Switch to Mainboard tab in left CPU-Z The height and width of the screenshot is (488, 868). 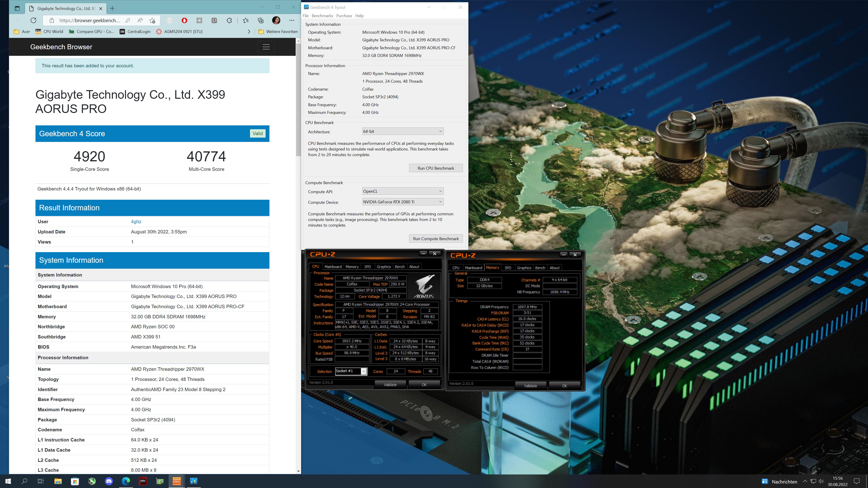(x=333, y=267)
